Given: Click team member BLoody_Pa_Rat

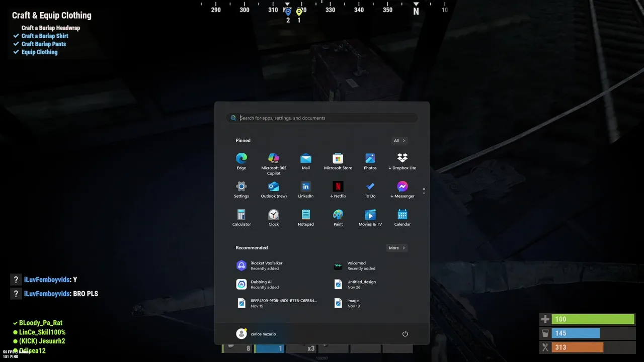Looking at the screenshot, I should (41, 323).
